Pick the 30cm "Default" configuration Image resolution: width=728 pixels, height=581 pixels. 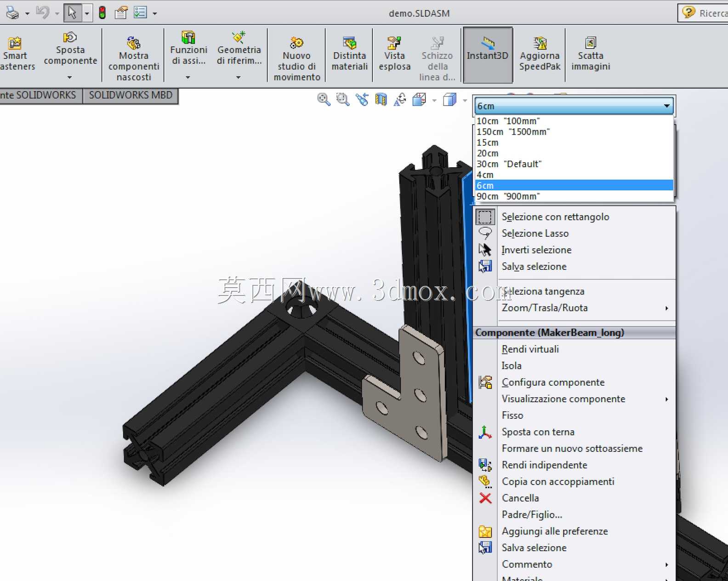tap(574, 164)
